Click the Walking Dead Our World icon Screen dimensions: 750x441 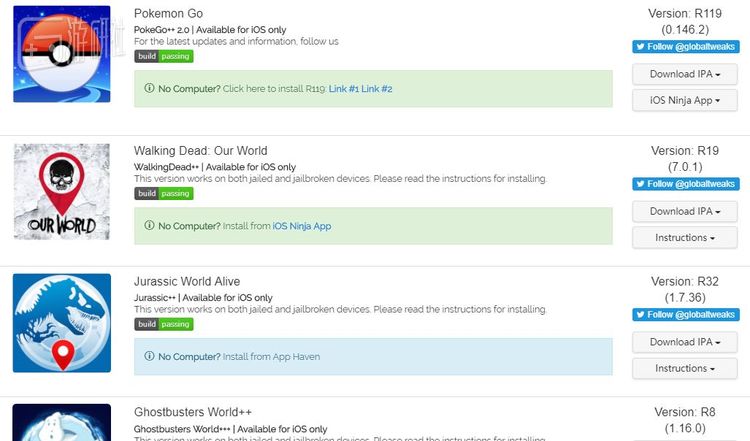[x=62, y=190]
